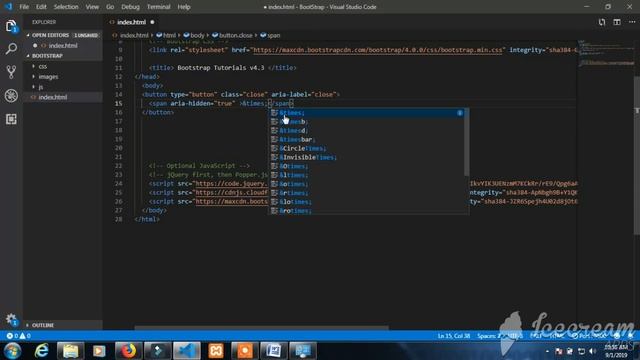The width and height of the screenshot is (640, 360).
Task: Click the split editor icon
Action: (x=617, y=22)
